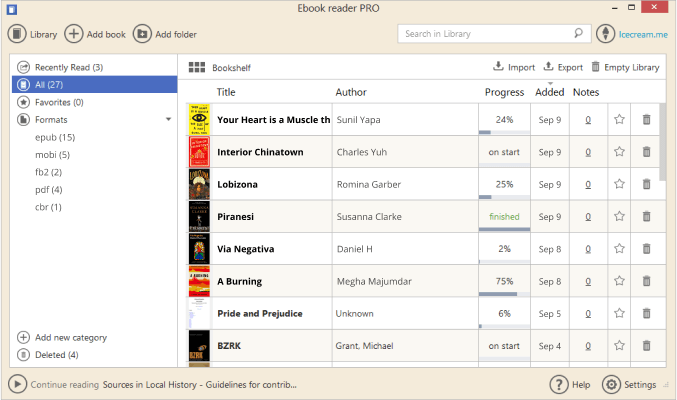Import books using the Import icon

pos(499,67)
